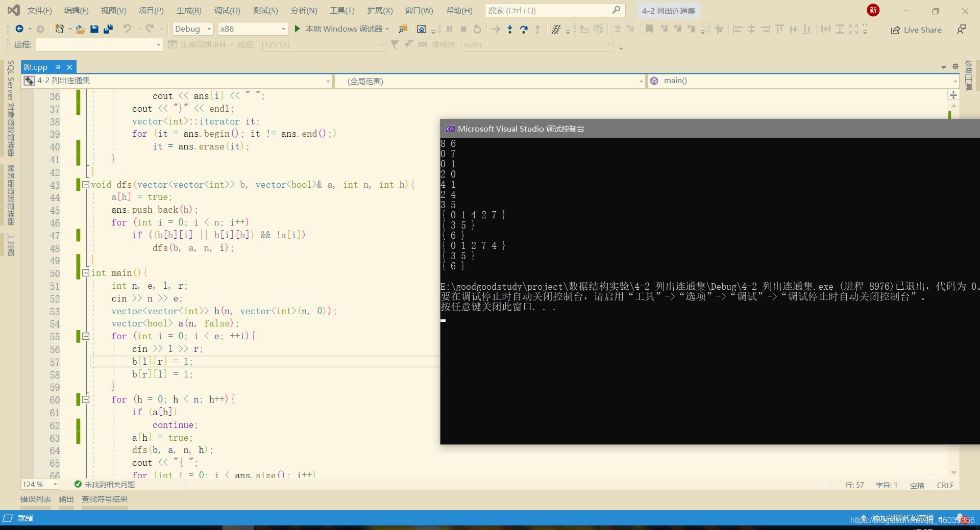Screen dimensions: 980x530
Task: Click the filter funnel icon on debug toolbar
Action: (395, 44)
